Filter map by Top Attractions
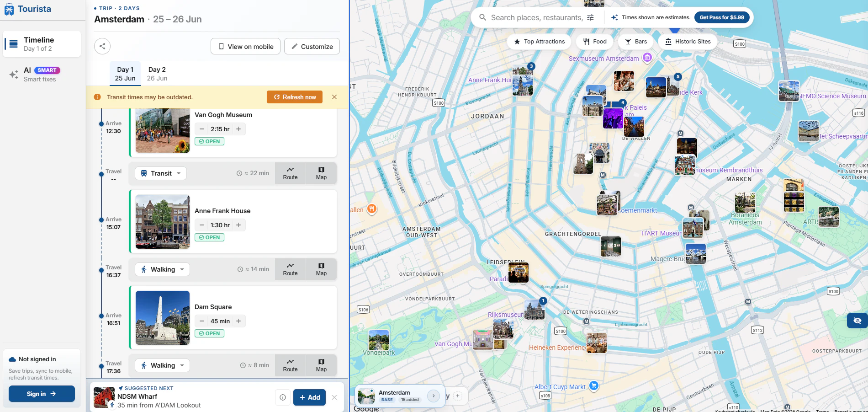Image resolution: width=868 pixels, height=412 pixels. (539, 42)
